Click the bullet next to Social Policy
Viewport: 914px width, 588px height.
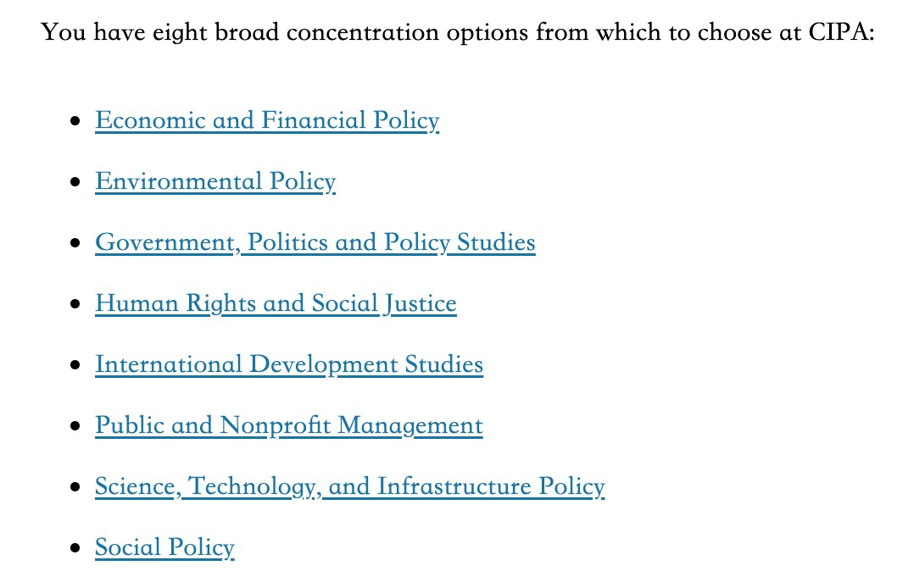(75, 548)
